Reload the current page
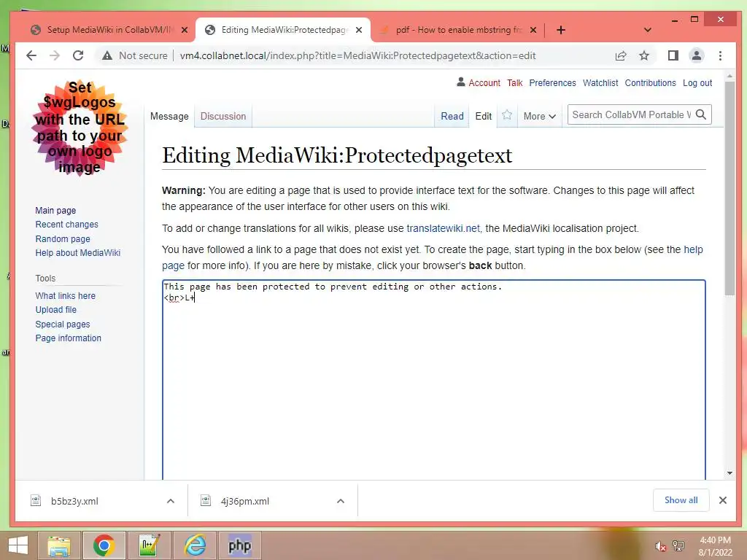The height and width of the screenshot is (560, 747). [x=78, y=55]
